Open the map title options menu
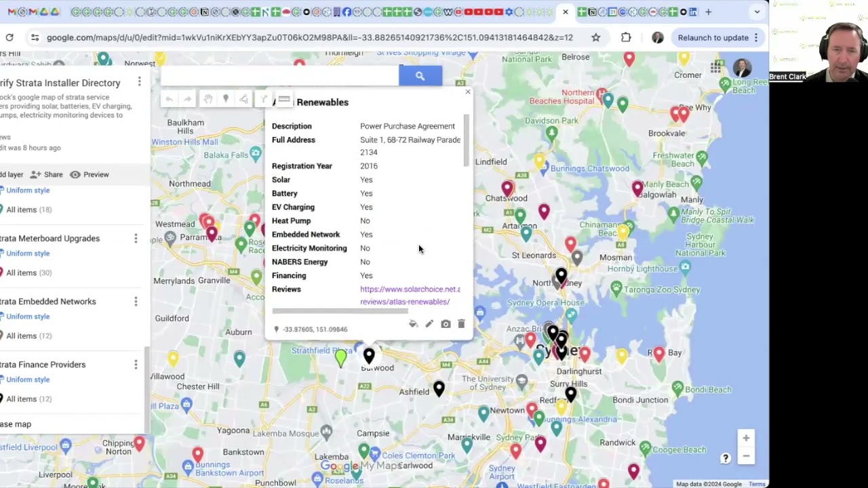The image size is (868, 488). click(139, 82)
